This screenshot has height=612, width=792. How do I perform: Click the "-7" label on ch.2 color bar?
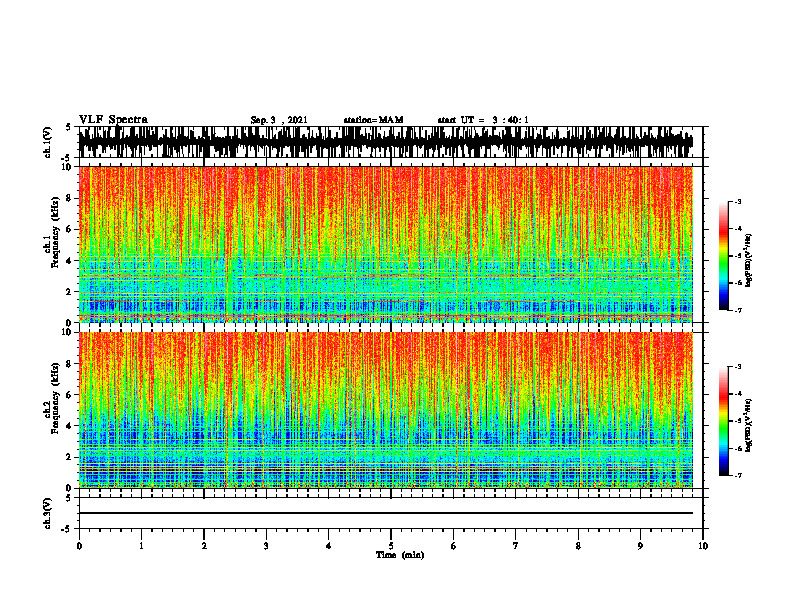[738, 476]
